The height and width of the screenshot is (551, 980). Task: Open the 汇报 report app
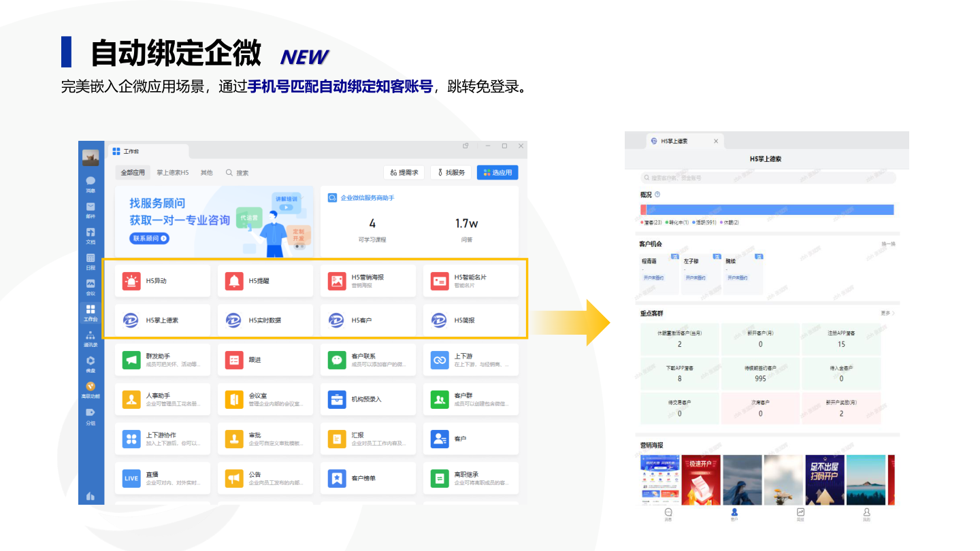pyautogui.click(x=368, y=439)
